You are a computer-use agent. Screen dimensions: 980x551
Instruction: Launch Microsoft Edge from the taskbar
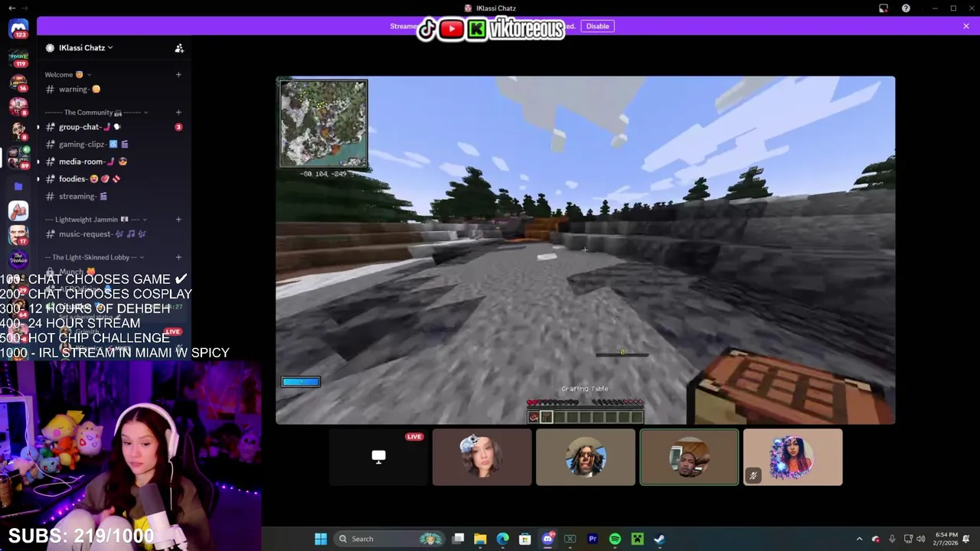coord(502,539)
